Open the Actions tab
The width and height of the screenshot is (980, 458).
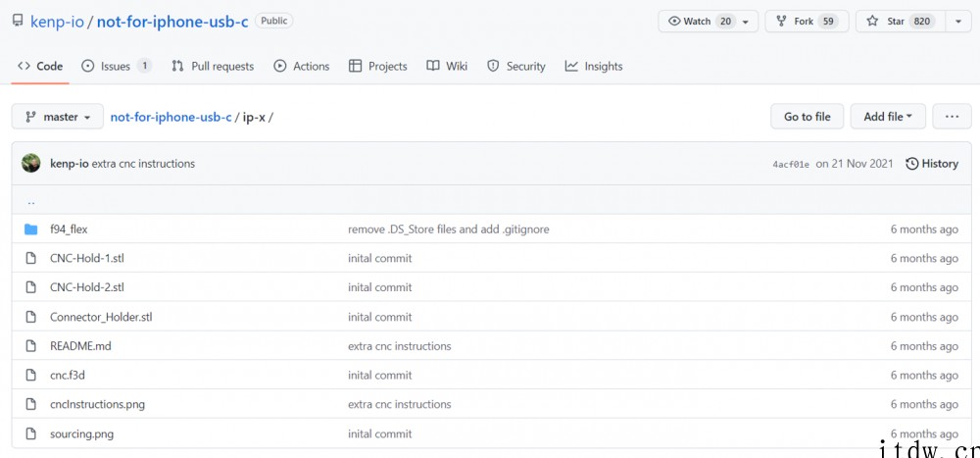click(301, 67)
